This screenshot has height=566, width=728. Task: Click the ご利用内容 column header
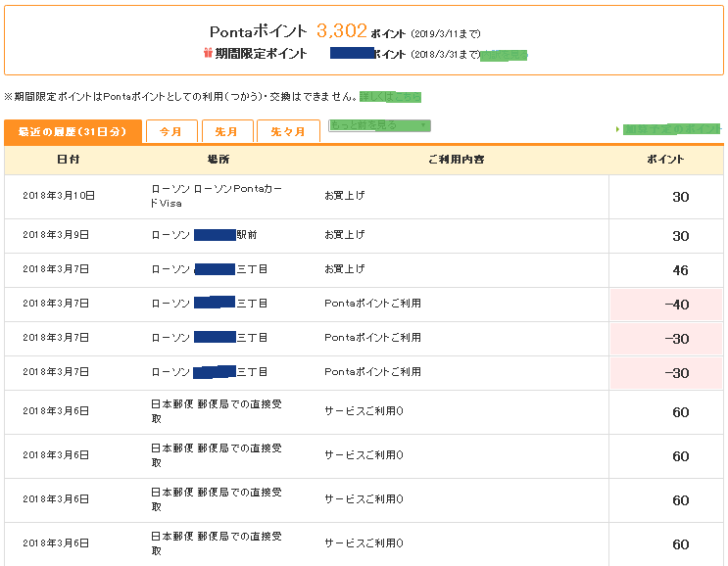[x=456, y=160]
